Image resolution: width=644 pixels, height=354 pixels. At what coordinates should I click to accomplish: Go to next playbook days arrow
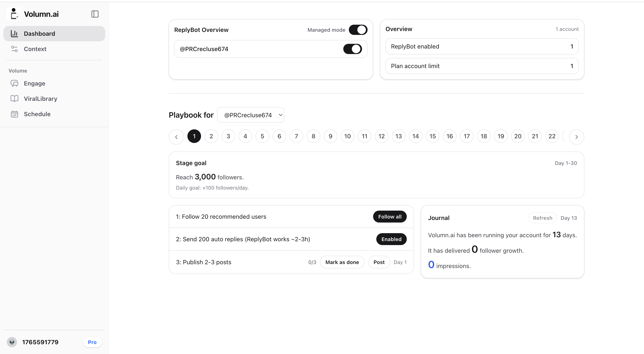coord(576,137)
